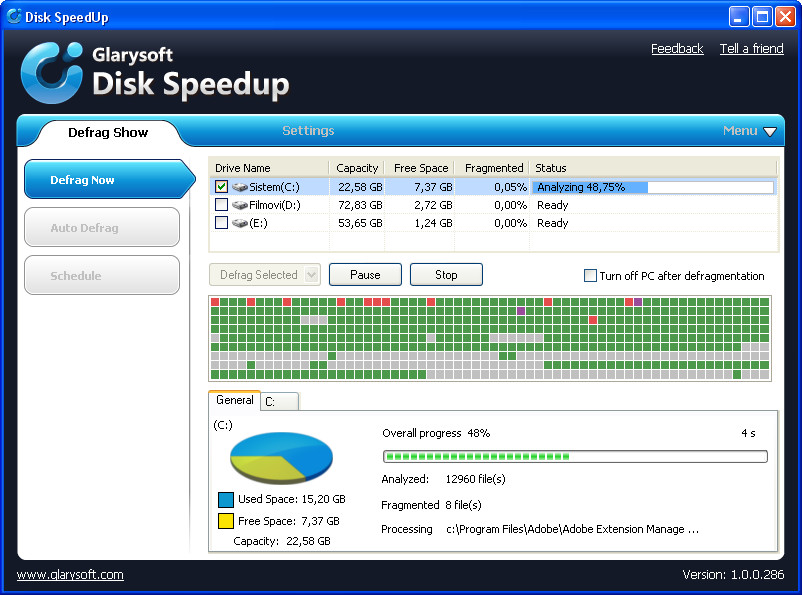Click the Analyzed 12960 file(s) value

(x=475, y=479)
